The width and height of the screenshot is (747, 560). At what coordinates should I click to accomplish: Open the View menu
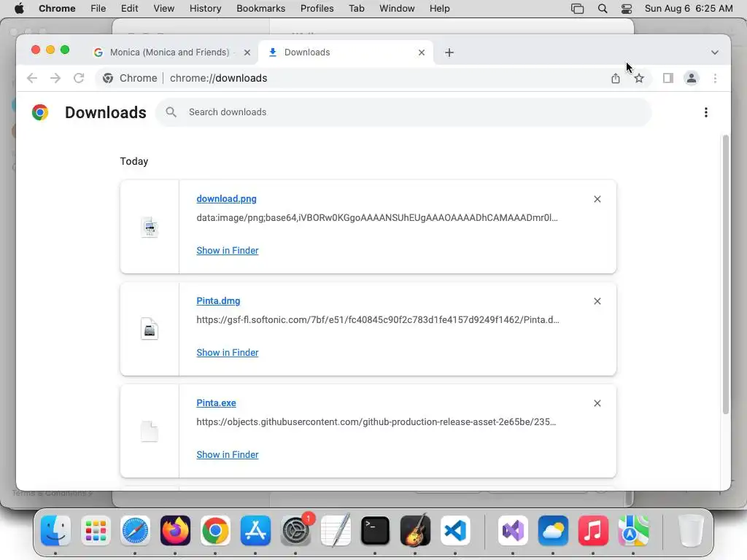[164, 9]
